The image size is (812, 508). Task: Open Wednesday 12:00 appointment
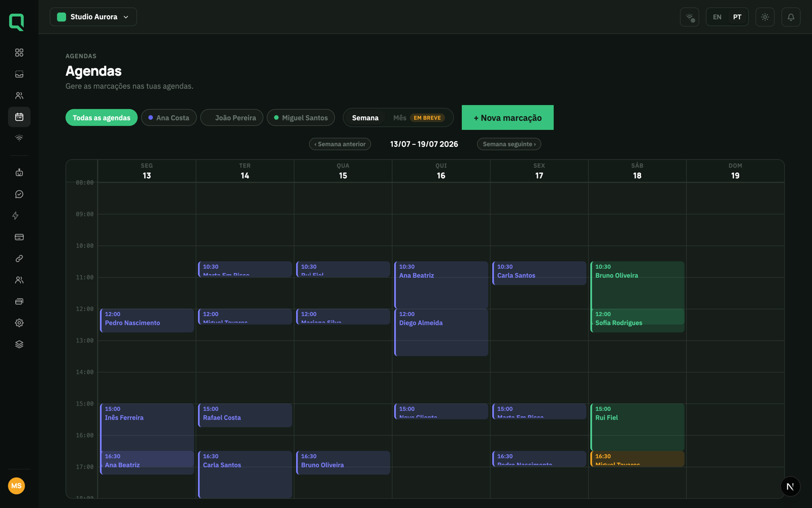tap(343, 316)
